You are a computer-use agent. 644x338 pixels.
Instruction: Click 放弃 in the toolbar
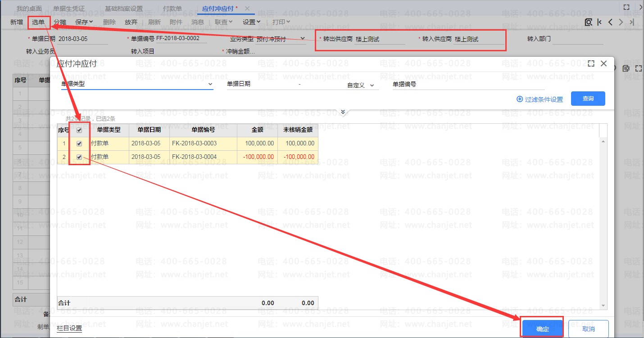(x=131, y=22)
